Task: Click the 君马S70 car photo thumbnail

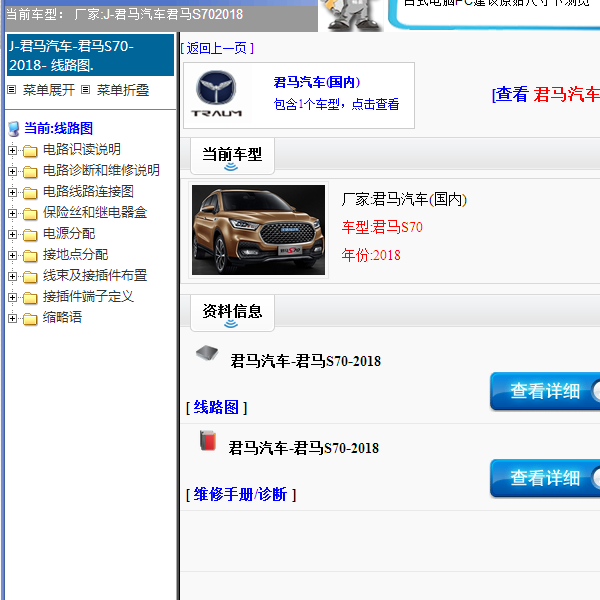Action: 258,230
